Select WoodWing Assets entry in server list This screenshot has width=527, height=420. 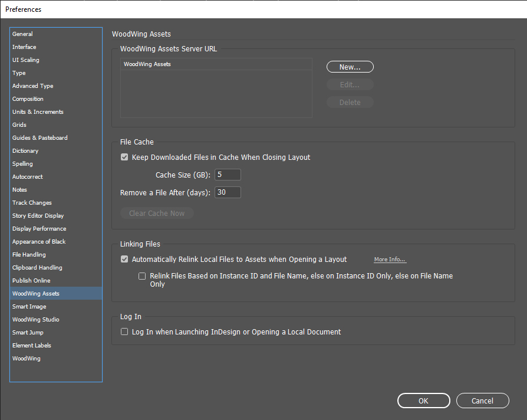coord(147,64)
